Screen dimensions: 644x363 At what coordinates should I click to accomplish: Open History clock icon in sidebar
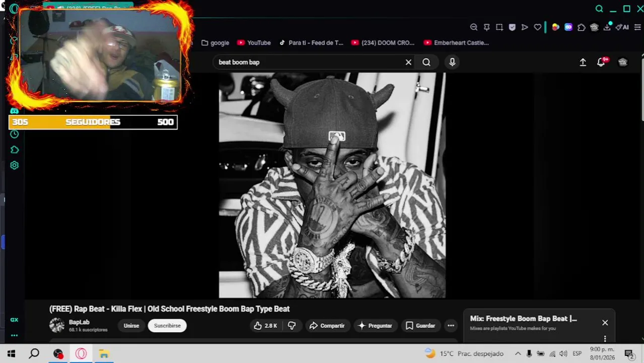point(14,134)
